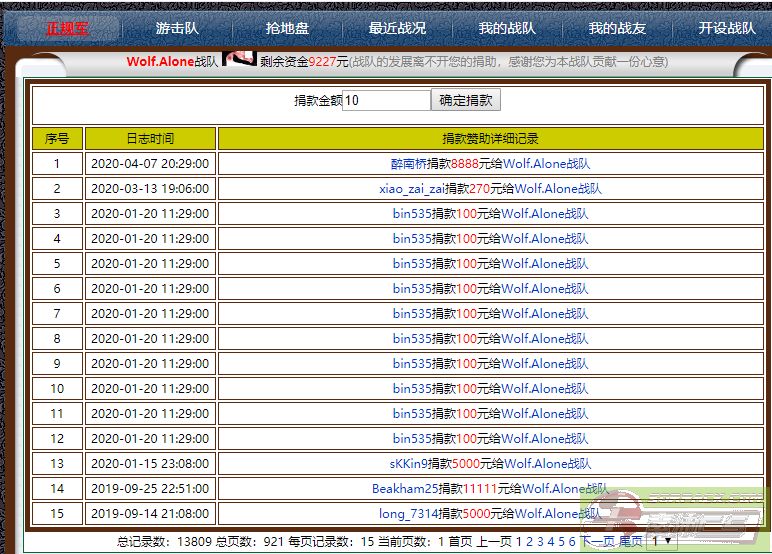
Task: Open 我的战友 section
Action: (617, 28)
